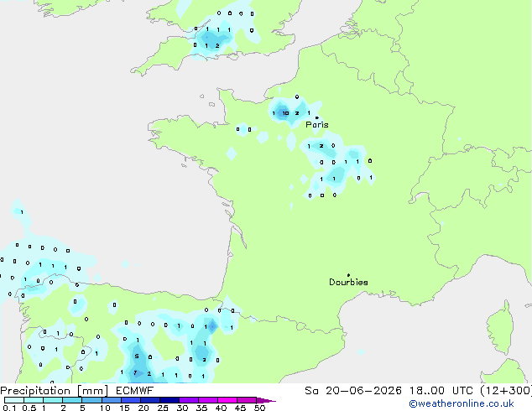
Task: Open the weatheronline.co.uk copyright link
Action: click(x=461, y=403)
